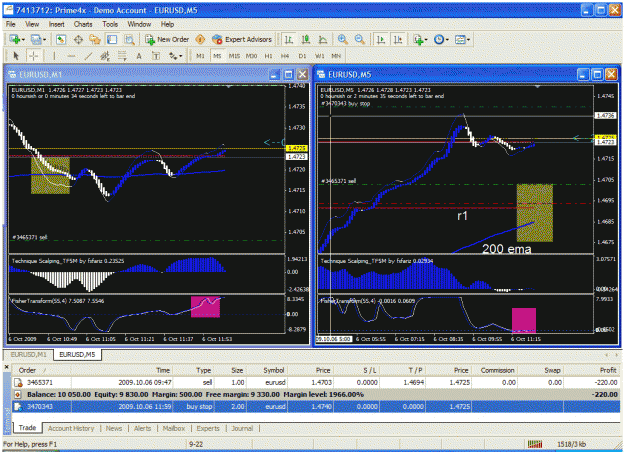Expand the Arrows objects dropdown arrow
625x452 pixels.
tap(181, 56)
